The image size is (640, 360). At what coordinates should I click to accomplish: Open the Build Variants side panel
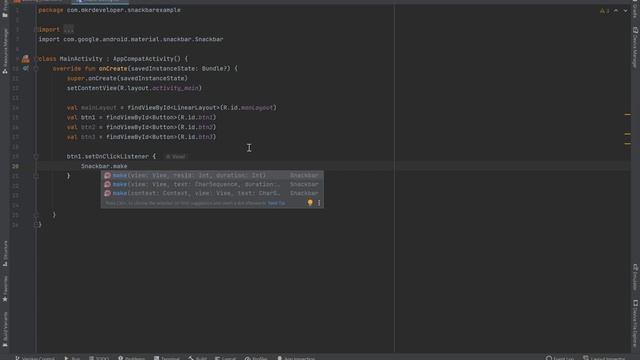pyautogui.click(x=5, y=330)
